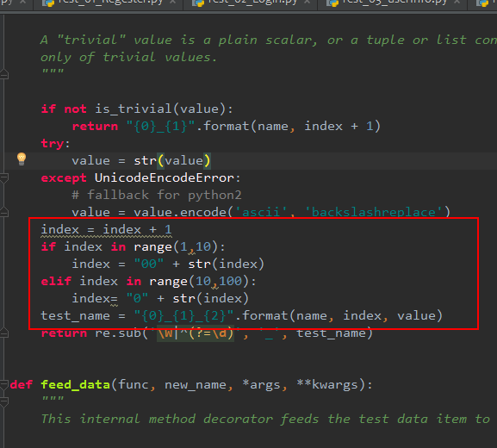Viewport: 497px width, 448px height.
Task: Switch to the Test_01_Regester.py tab
Action: point(109,3)
